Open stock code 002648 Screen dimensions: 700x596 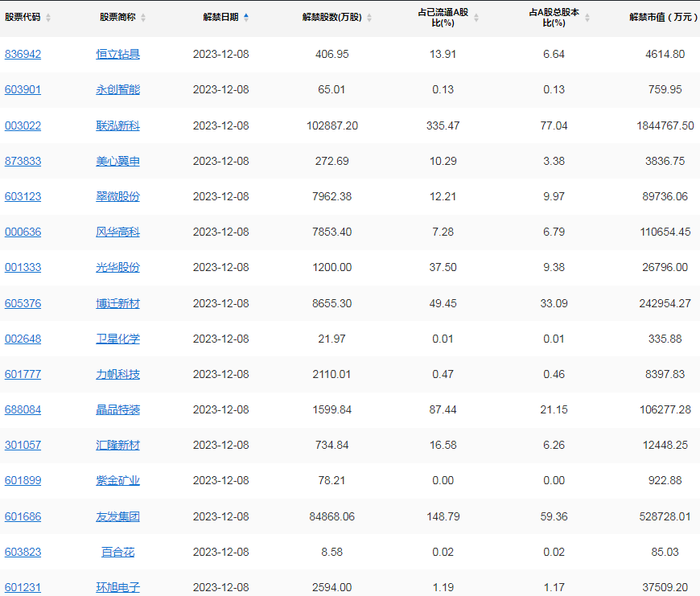(23, 339)
